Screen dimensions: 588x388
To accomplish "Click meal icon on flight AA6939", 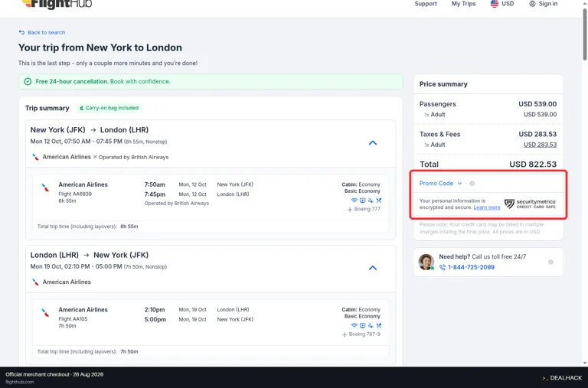I will tap(379, 201).
